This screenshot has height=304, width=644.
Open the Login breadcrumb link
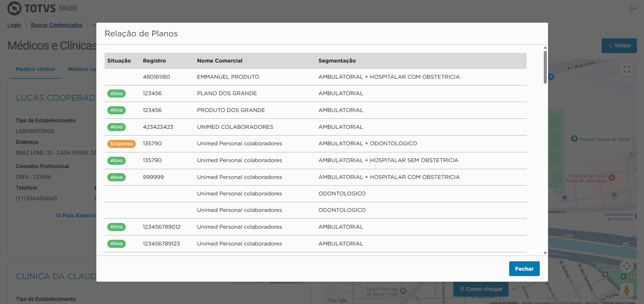pos(14,25)
